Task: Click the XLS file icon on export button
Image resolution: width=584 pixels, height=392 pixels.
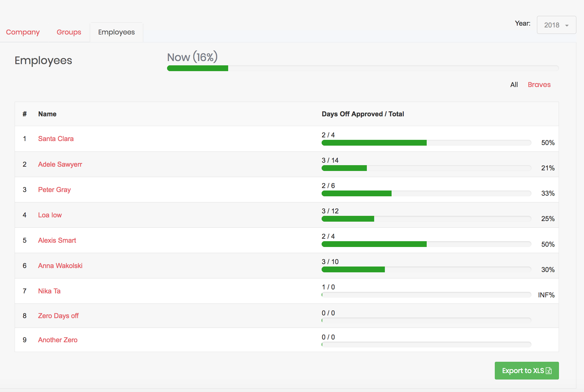Action: click(549, 370)
